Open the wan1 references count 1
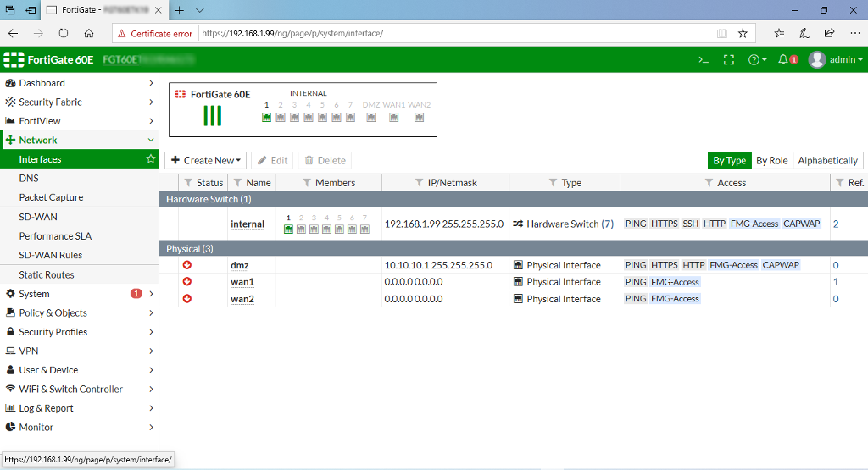 click(836, 282)
